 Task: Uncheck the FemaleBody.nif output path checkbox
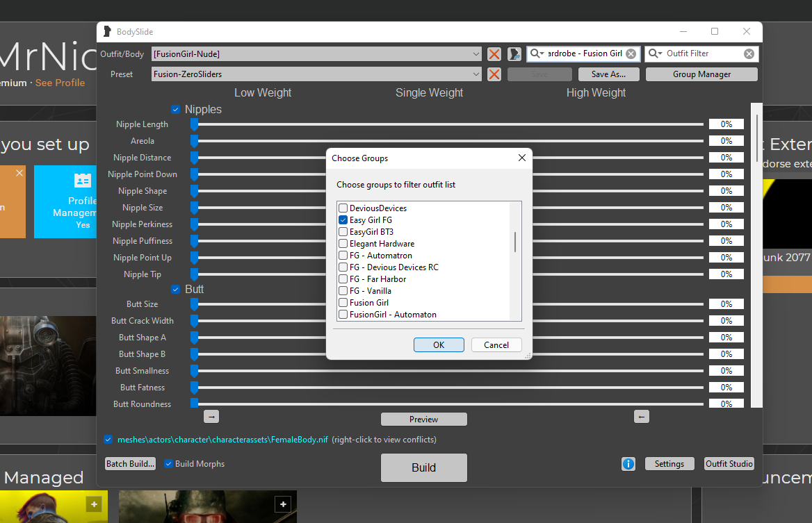pyautogui.click(x=108, y=439)
